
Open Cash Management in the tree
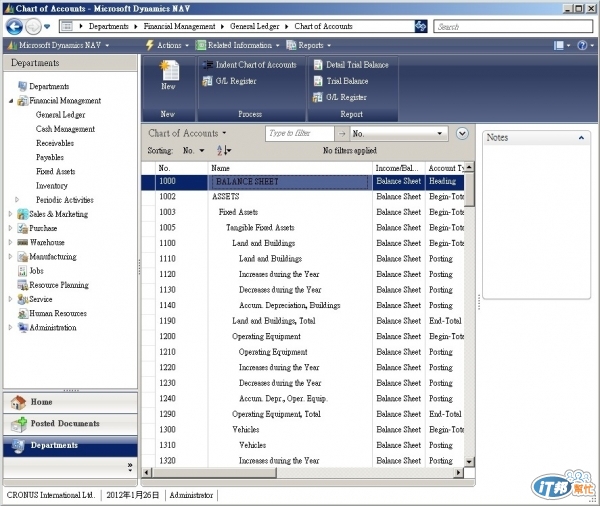[x=65, y=129]
